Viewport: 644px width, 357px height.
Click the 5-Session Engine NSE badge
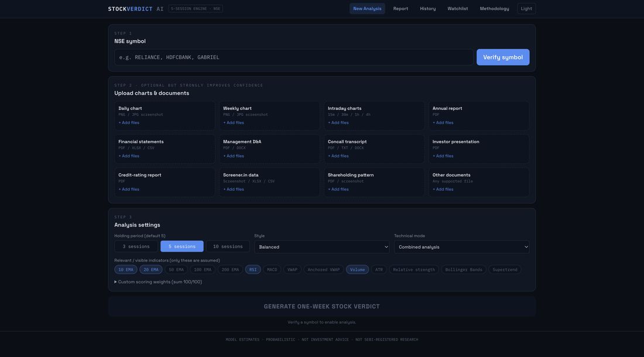[x=196, y=9]
